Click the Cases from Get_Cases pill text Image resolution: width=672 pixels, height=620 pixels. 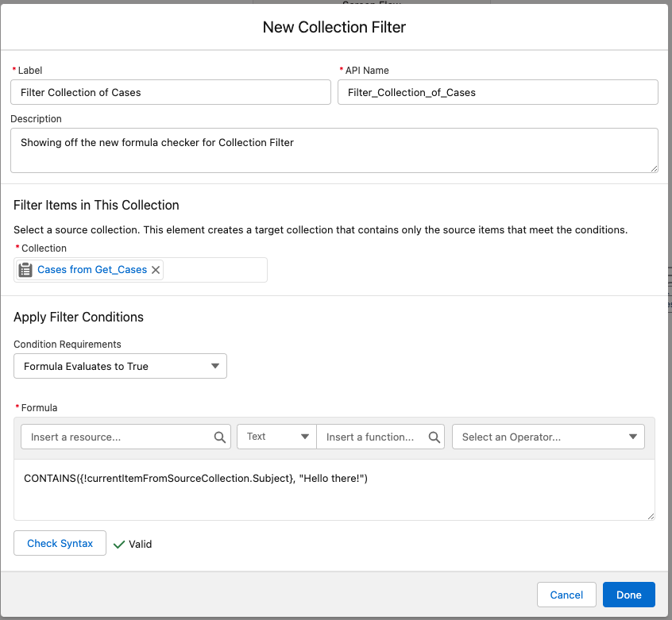(x=92, y=270)
